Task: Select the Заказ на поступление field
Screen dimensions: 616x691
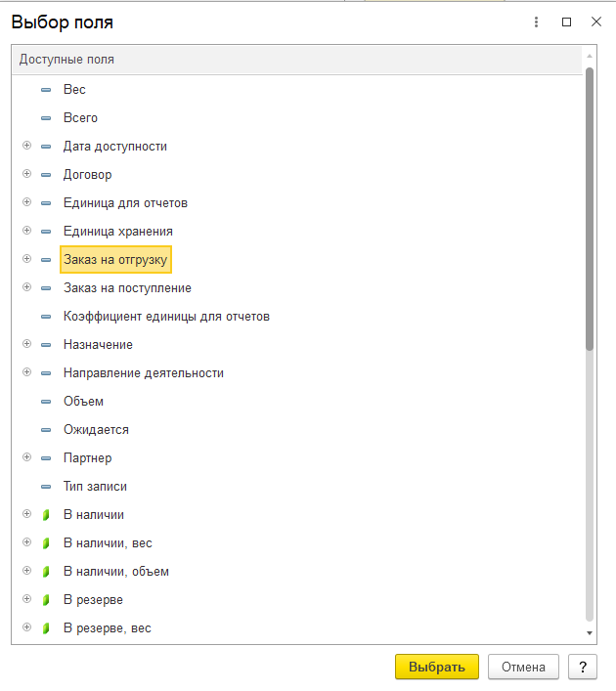Action: pyautogui.click(x=127, y=288)
